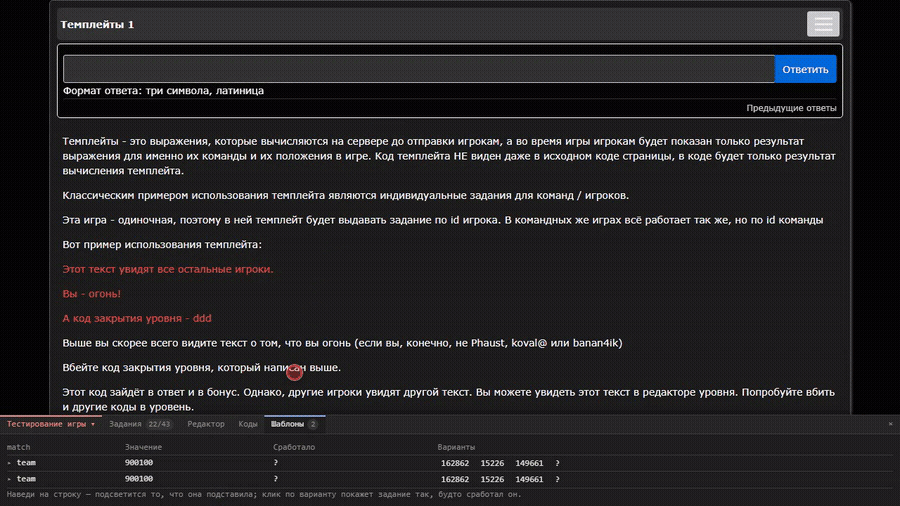Switch to the Редактор tab
900x506 pixels.
205,424
